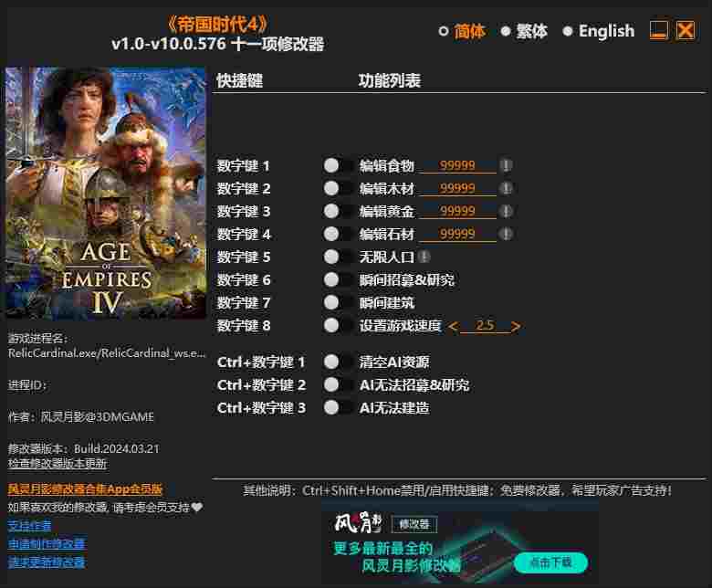Click the stone value field in 编辑石材 row
Viewport: 712px width, 588px height.
point(457,235)
